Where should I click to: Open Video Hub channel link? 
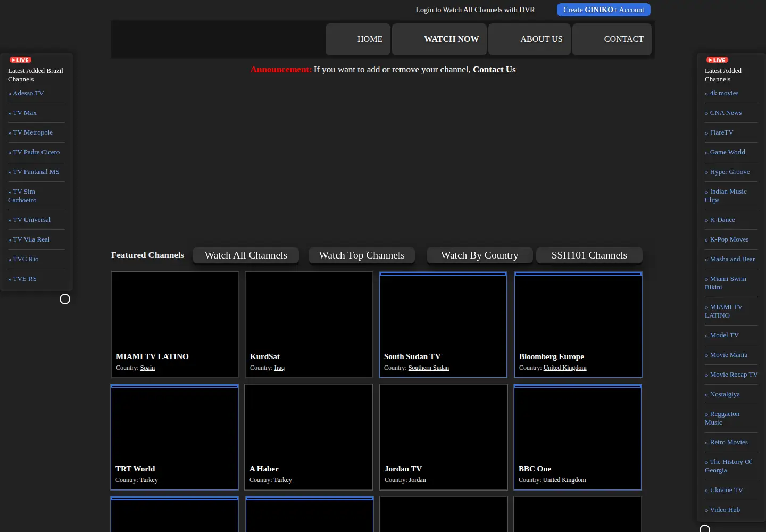click(722, 510)
